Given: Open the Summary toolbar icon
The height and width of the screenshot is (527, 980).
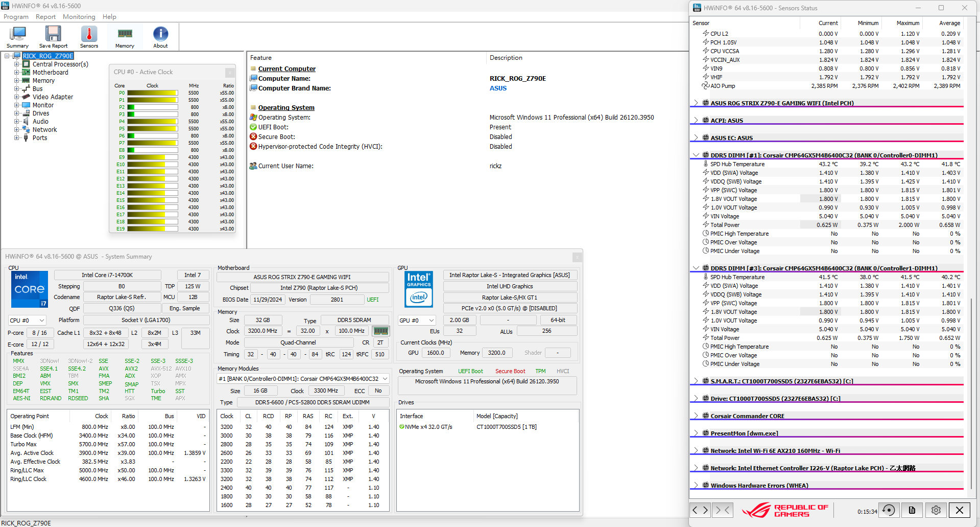Looking at the screenshot, I should 17,37.
